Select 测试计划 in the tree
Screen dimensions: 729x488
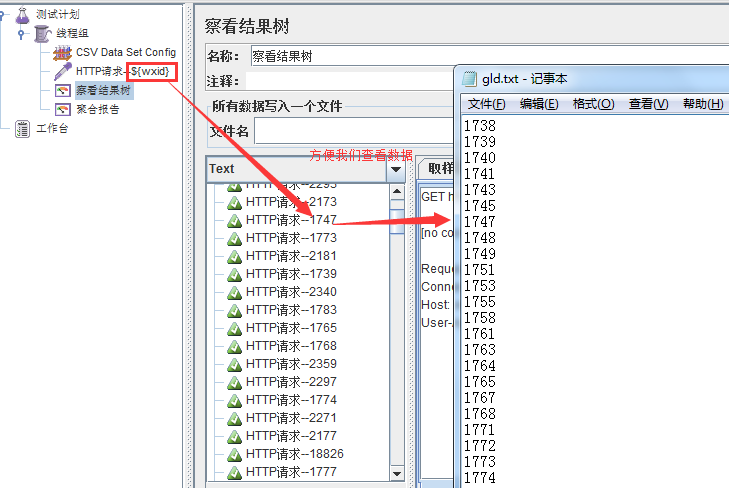point(58,15)
